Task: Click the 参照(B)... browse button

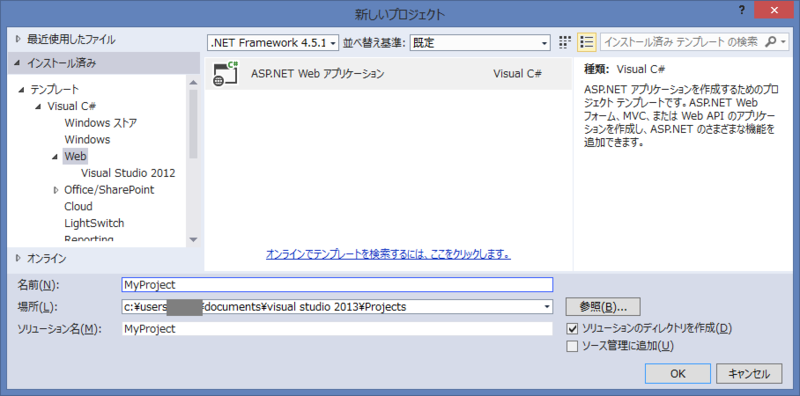Action: coord(603,307)
